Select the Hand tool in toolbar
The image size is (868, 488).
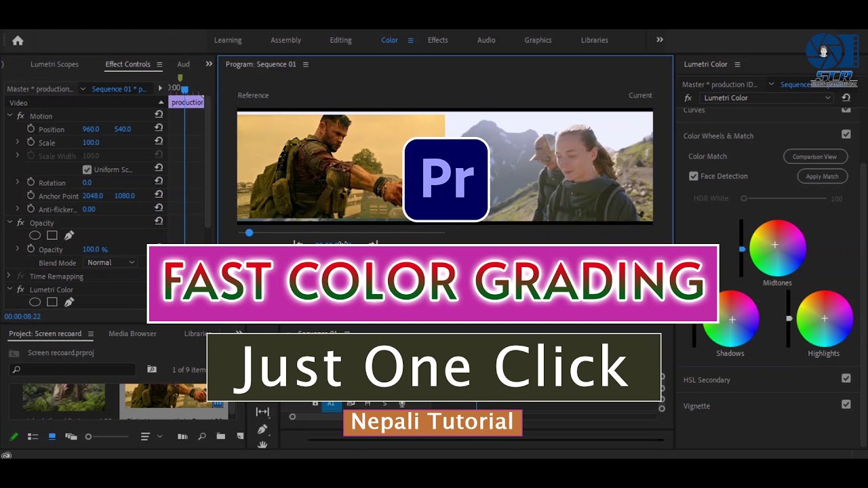262,445
